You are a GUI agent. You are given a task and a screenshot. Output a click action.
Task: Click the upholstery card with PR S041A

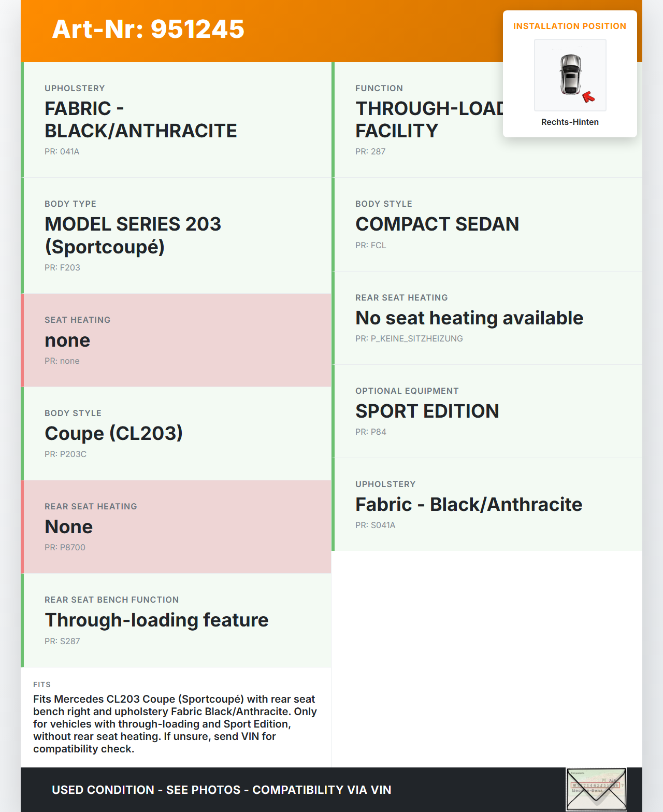[487, 504]
